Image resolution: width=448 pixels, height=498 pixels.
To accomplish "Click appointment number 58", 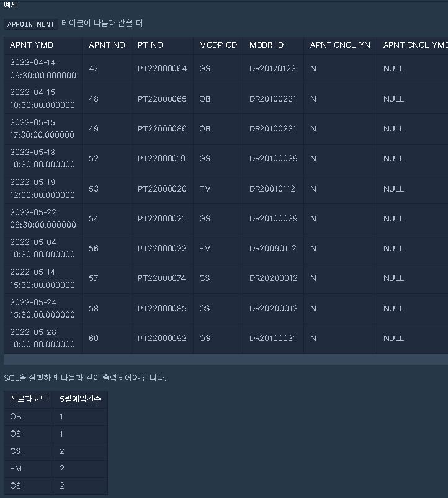I will (x=94, y=308).
